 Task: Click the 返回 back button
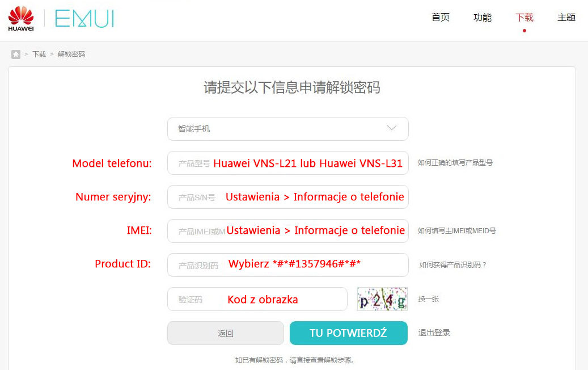(x=225, y=333)
